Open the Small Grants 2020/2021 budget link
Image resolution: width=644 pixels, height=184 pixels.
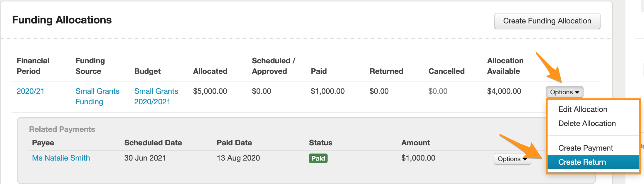156,96
